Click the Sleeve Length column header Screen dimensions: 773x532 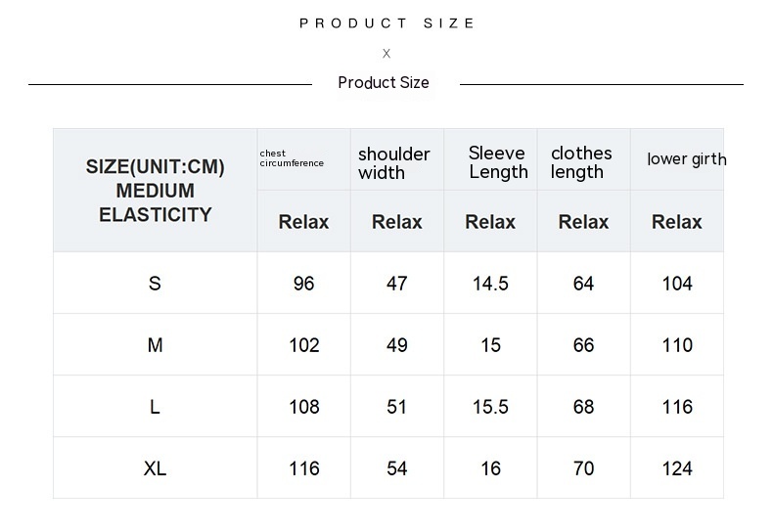pos(498,162)
